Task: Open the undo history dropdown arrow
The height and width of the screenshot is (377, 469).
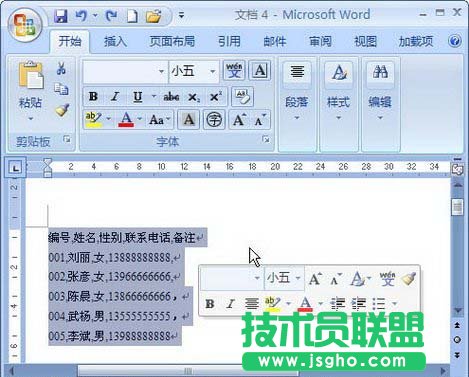Action: pos(95,15)
